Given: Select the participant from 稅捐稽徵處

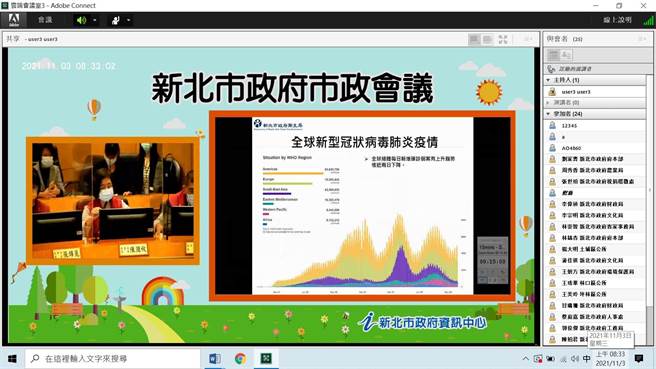Looking at the screenshot, I should [x=594, y=182].
